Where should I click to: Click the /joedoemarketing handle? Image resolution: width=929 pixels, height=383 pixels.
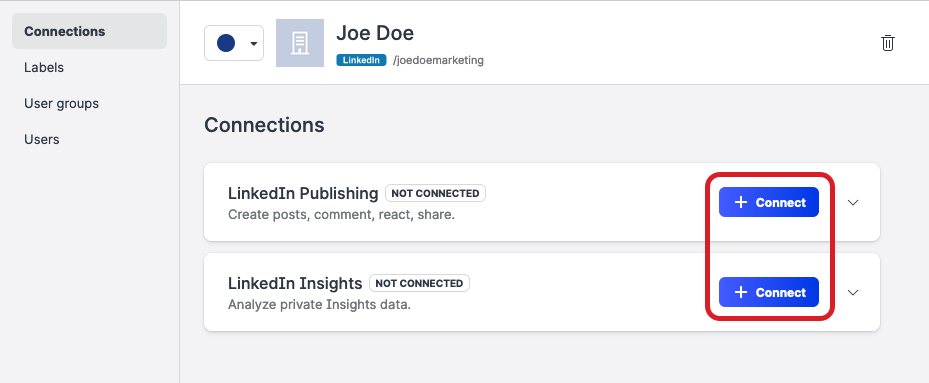point(438,60)
